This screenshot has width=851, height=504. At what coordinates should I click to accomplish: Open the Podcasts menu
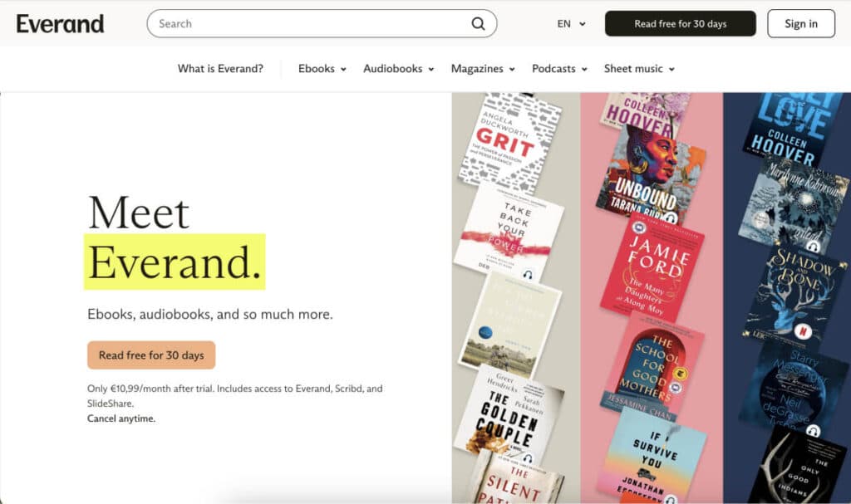point(553,69)
